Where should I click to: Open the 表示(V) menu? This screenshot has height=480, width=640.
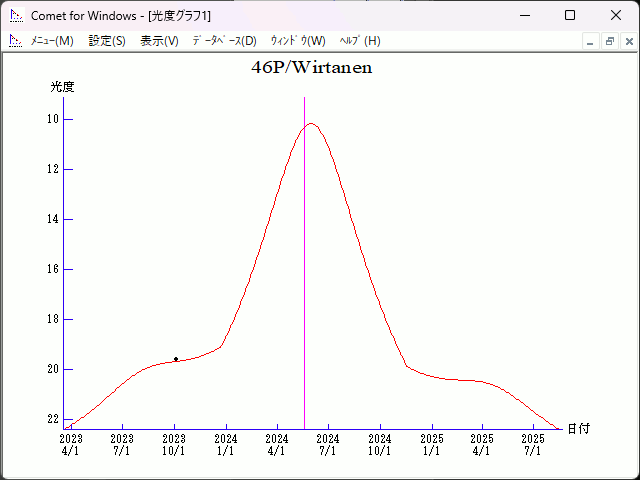point(159,41)
